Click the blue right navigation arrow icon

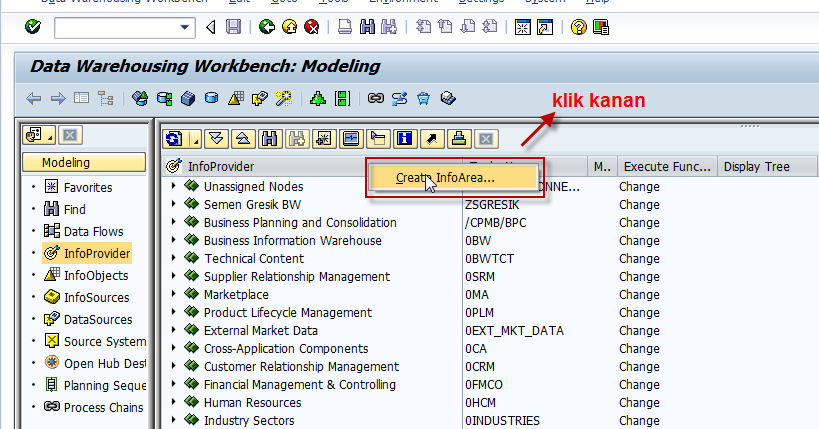pyautogui.click(x=58, y=98)
